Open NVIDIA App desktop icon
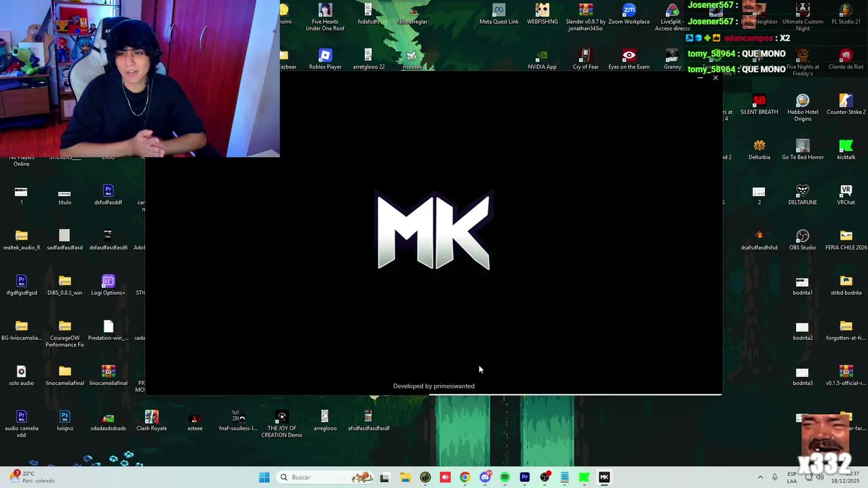The image size is (868, 488). [x=542, y=59]
